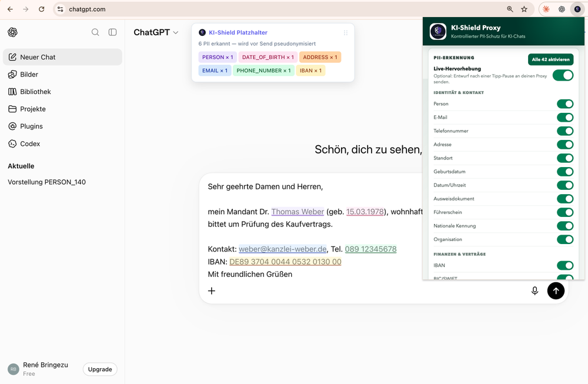Click the drag handle on KI-Shield Platzhalter card
The width and height of the screenshot is (588, 384).
346,32
